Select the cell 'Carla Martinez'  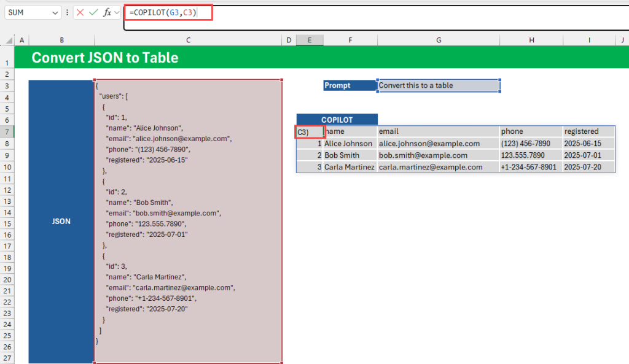click(x=350, y=167)
